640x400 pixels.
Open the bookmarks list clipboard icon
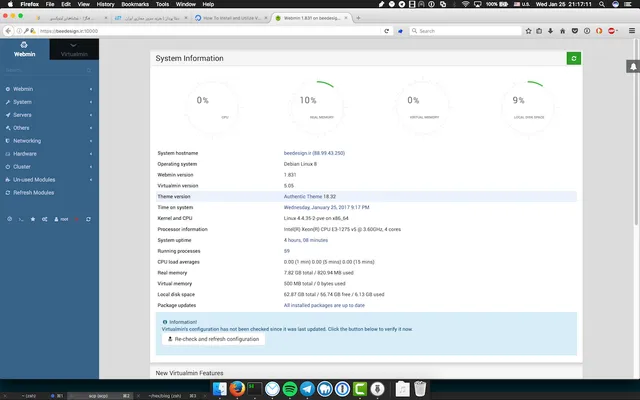click(x=539, y=31)
